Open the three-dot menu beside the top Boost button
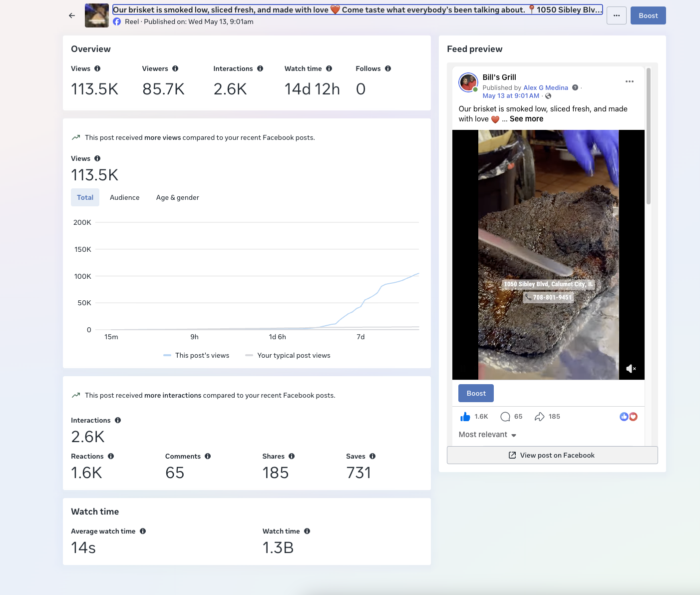 click(x=617, y=15)
